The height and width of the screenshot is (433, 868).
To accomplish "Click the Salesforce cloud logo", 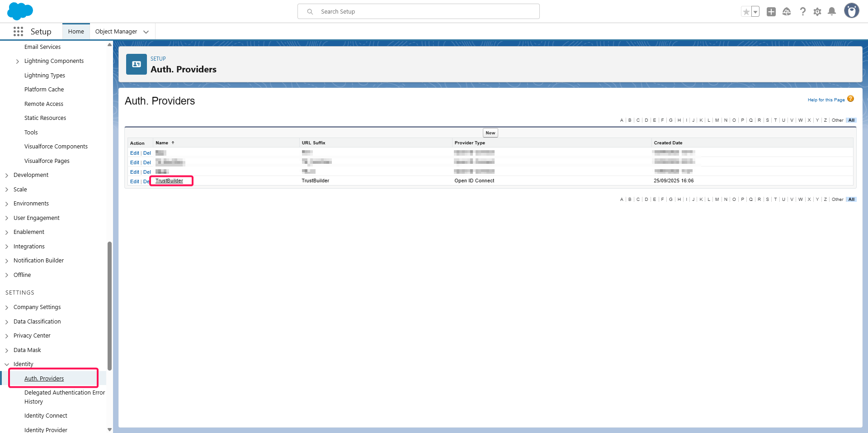I will [x=20, y=11].
